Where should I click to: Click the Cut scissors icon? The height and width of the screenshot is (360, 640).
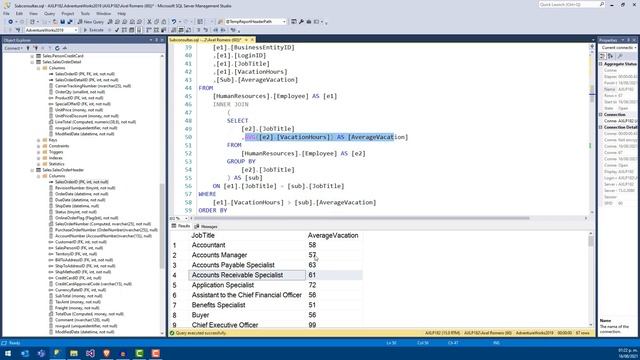click(149, 22)
